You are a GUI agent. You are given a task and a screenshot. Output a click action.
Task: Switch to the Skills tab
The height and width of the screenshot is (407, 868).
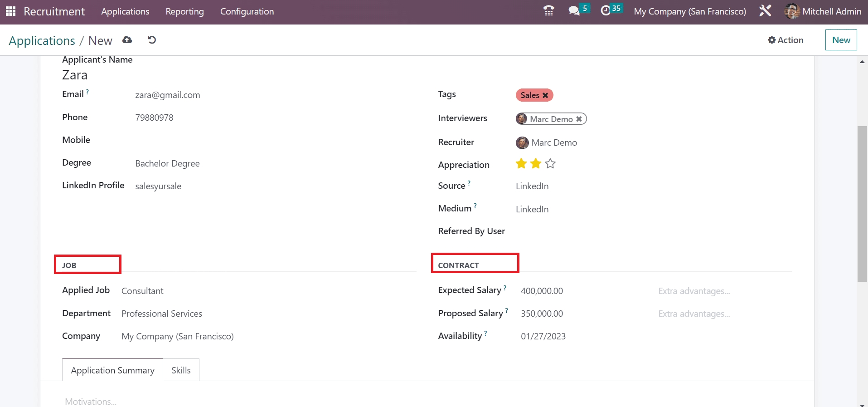(x=181, y=370)
